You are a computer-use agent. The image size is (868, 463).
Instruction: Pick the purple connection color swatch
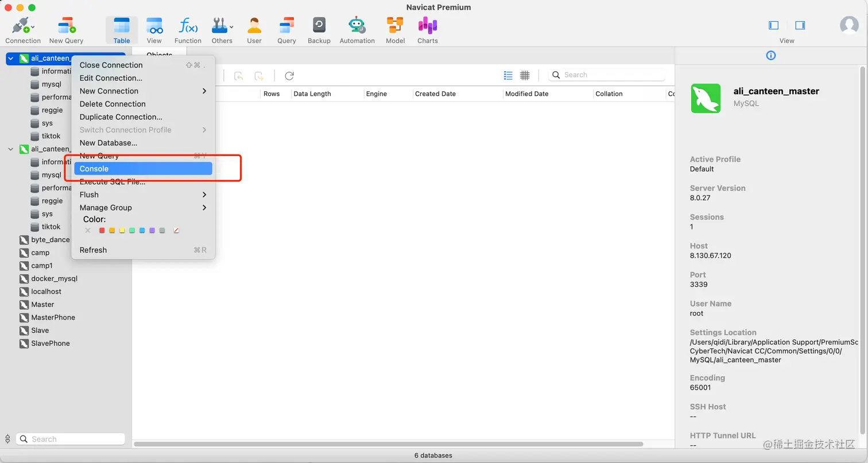coord(152,231)
